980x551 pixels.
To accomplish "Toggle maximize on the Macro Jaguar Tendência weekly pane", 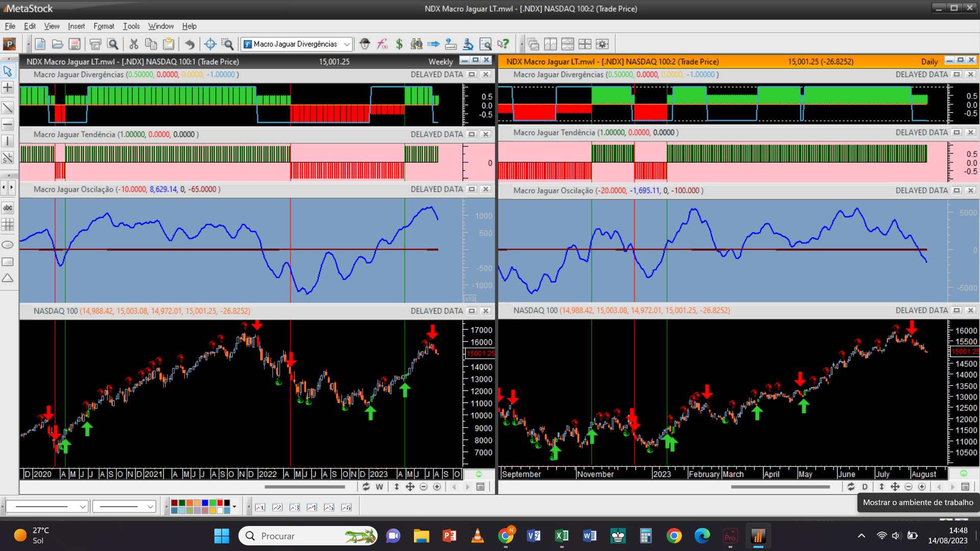I will [x=472, y=134].
